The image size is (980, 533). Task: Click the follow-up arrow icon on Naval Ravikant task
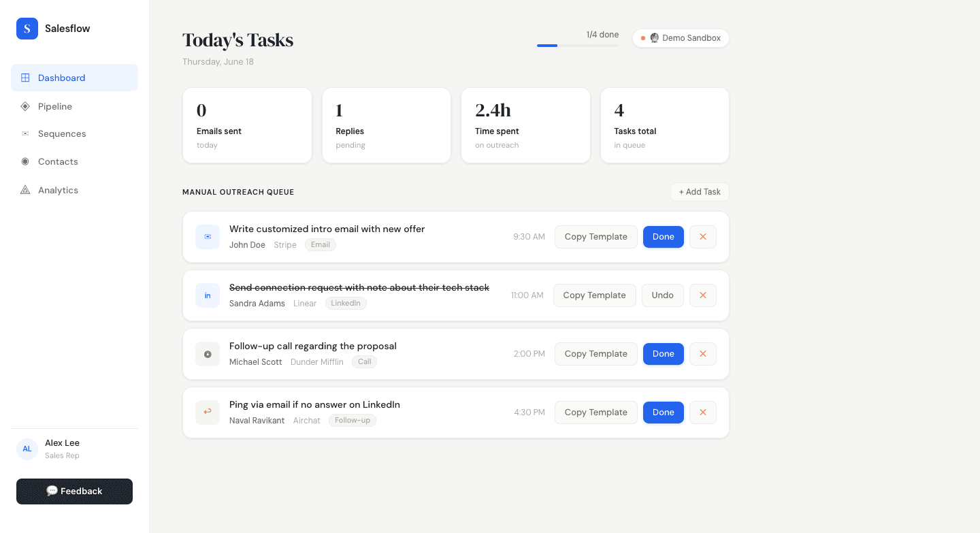(x=208, y=413)
